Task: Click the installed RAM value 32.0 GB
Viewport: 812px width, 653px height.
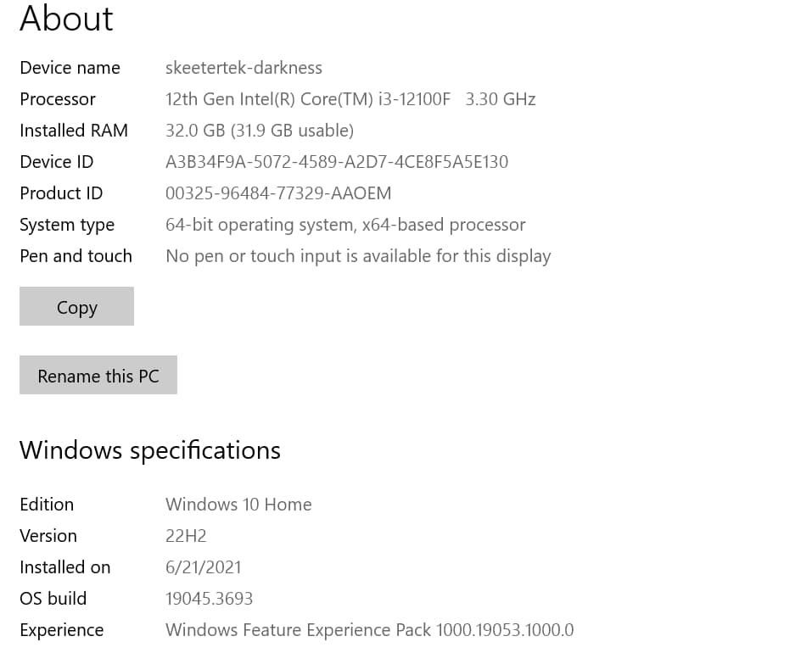Action: 260,131
